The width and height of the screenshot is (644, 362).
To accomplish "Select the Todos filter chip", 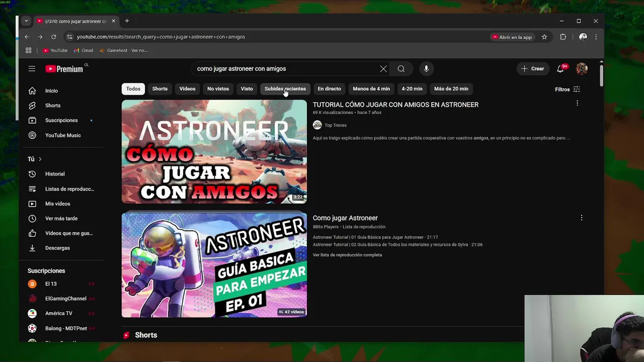I will (x=133, y=89).
